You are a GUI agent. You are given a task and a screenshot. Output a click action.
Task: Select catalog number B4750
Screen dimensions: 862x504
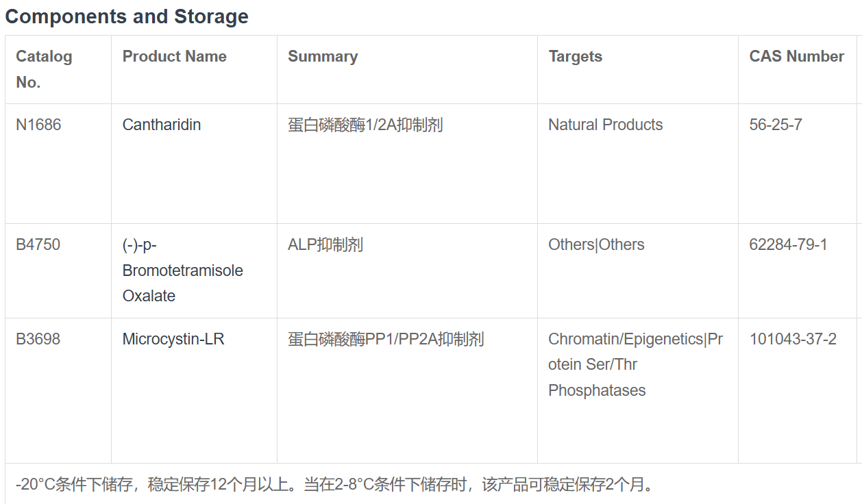(x=38, y=244)
